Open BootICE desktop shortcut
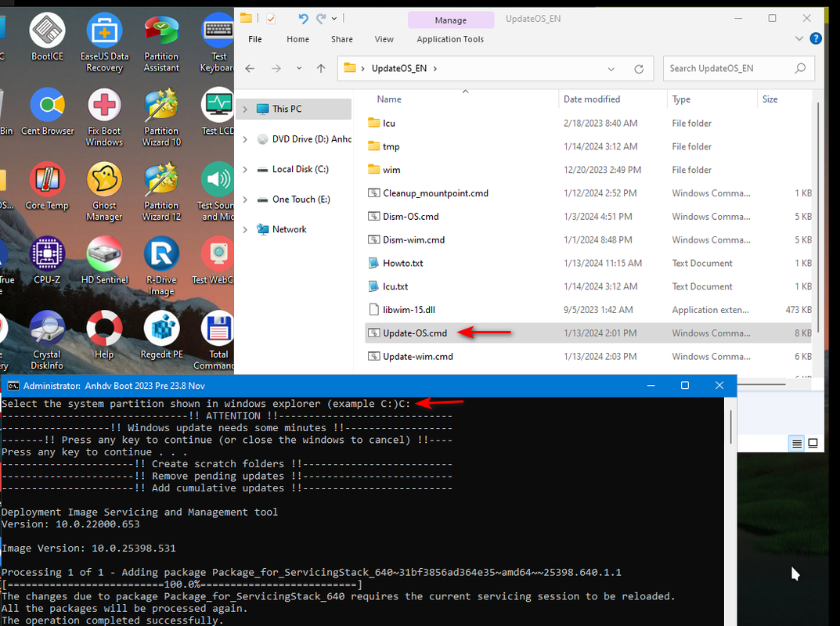The width and height of the screenshot is (840, 626). click(x=47, y=38)
